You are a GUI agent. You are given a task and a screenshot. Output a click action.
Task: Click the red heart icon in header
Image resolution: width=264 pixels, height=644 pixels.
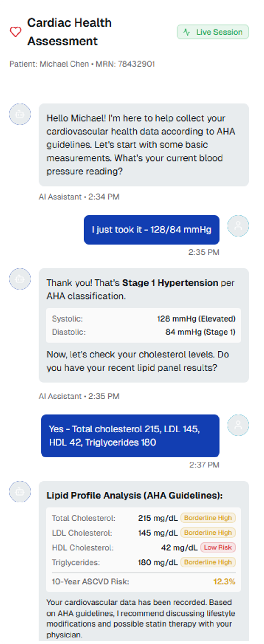pos(15,32)
